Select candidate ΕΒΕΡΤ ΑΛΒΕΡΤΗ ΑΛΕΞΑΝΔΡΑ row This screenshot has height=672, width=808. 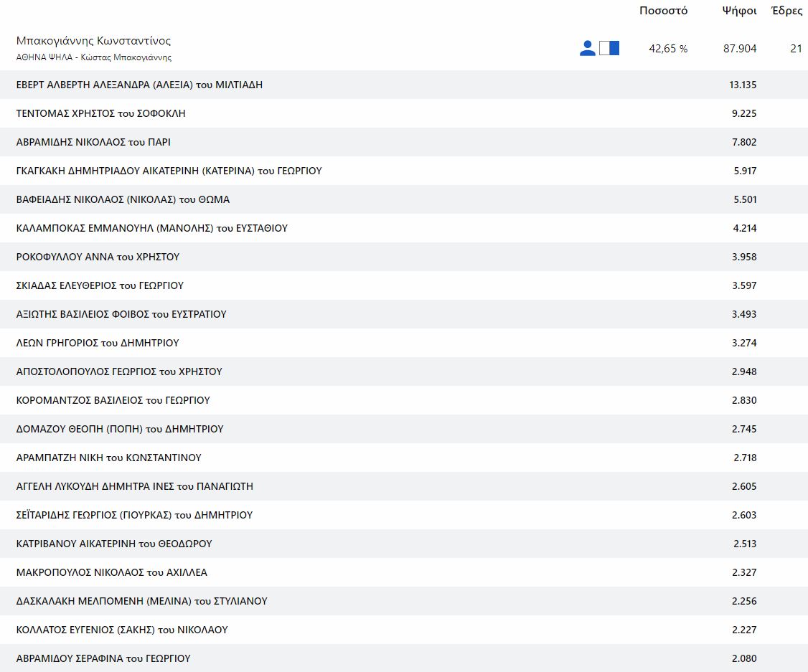tap(139, 85)
